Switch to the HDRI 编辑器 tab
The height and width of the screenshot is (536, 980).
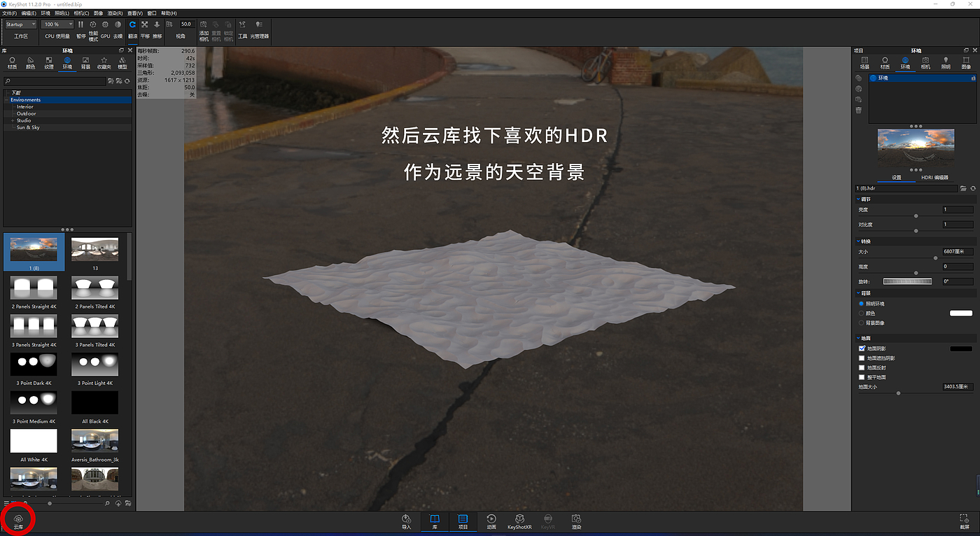[934, 178]
